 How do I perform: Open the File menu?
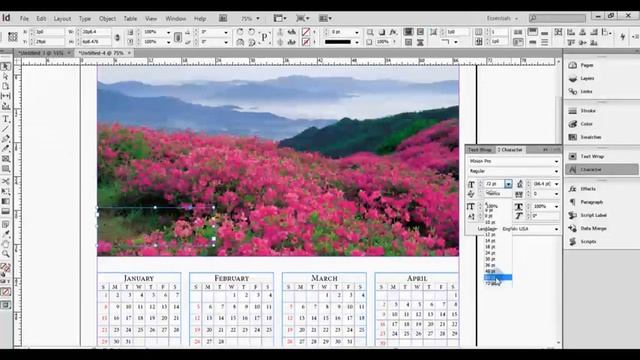24,19
